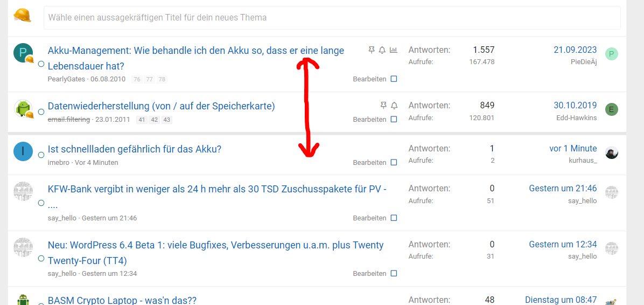
Task: Click the unread circle marker on WordPress thread
Action: (x=41, y=259)
